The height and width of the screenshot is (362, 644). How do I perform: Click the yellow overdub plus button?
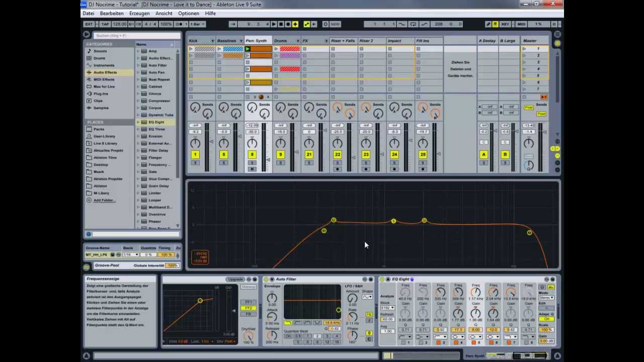point(295,24)
